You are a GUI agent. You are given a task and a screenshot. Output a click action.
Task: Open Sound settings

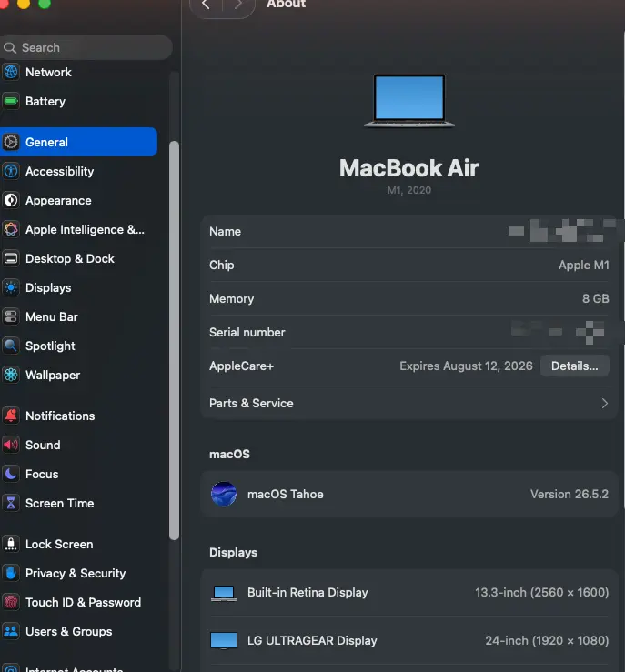coord(79,445)
